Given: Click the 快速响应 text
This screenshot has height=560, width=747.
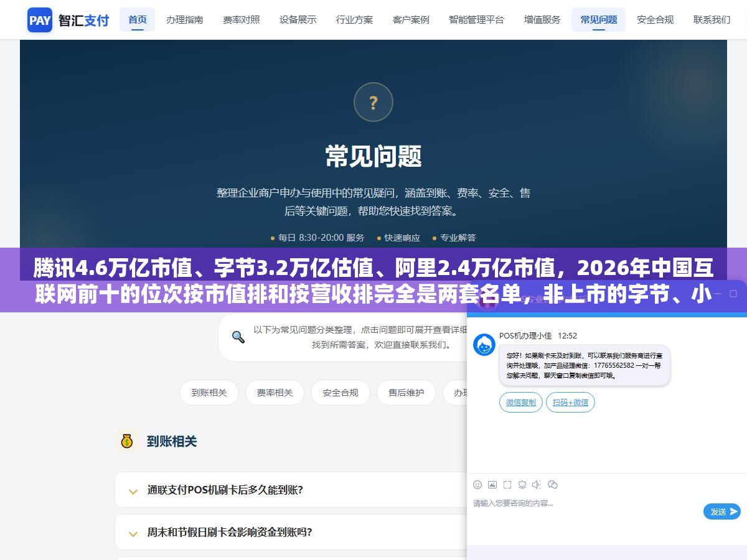Looking at the screenshot, I should (402, 238).
